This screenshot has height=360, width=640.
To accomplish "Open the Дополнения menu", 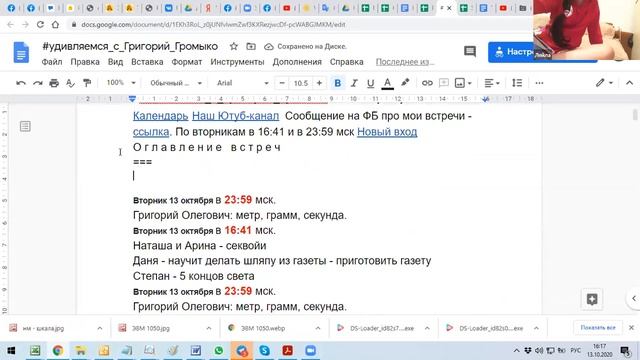I will (297, 62).
